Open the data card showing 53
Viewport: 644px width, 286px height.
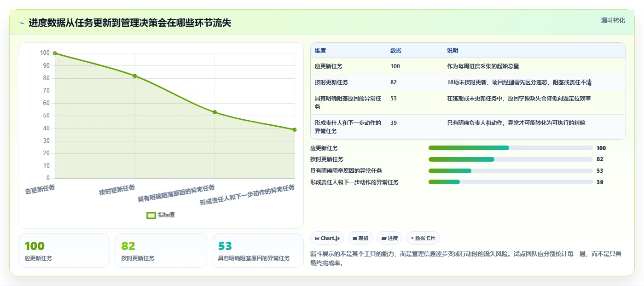[x=258, y=251]
